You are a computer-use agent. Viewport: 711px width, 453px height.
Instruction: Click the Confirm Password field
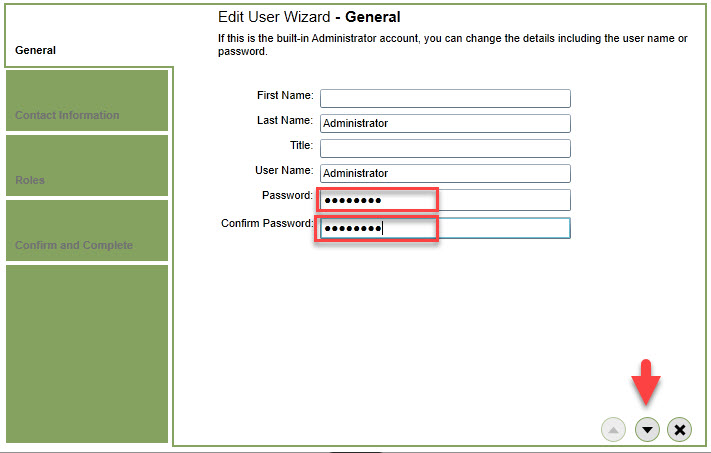pyautogui.click(x=445, y=228)
